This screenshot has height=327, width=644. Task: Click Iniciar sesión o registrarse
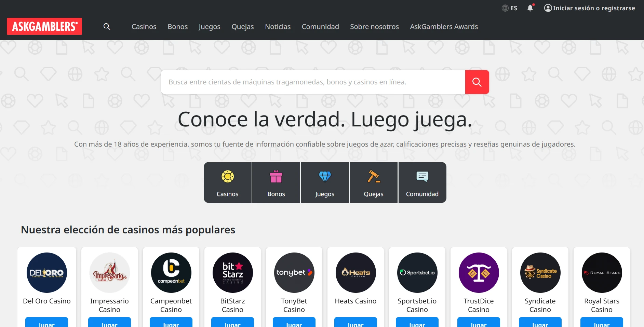(590, 8)
